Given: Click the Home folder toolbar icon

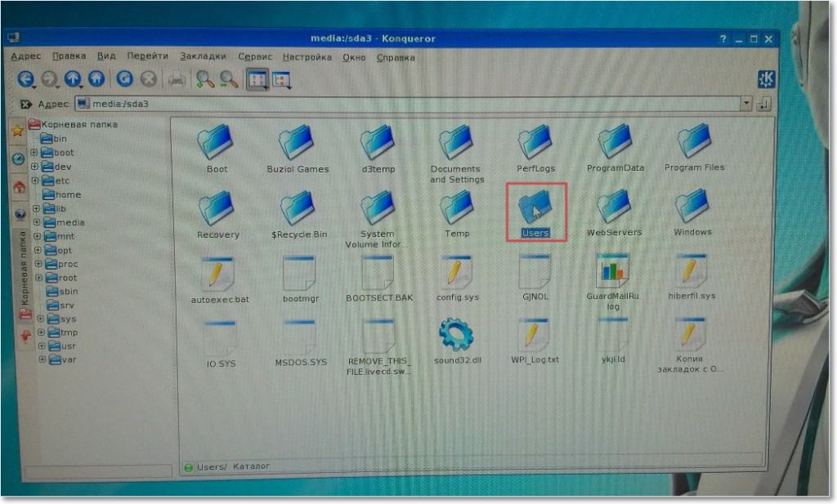Looking at the screenshot, I should pyautogui.click(x=96, y=79).
